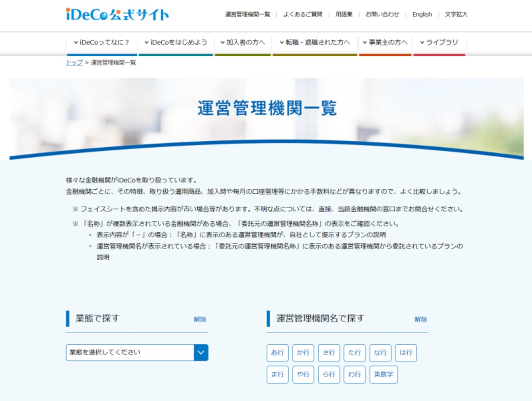Click 文字拡大 to enlarge text
Viewport: 532px width, 401px height.
click(456, 14)
